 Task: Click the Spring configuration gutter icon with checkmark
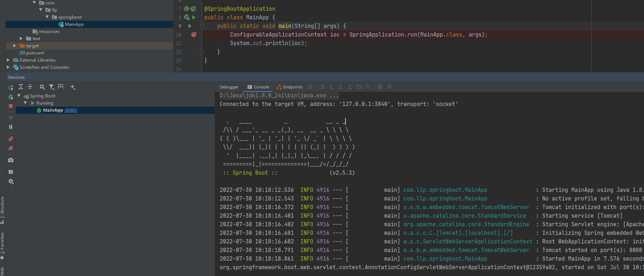coord(193,9)
